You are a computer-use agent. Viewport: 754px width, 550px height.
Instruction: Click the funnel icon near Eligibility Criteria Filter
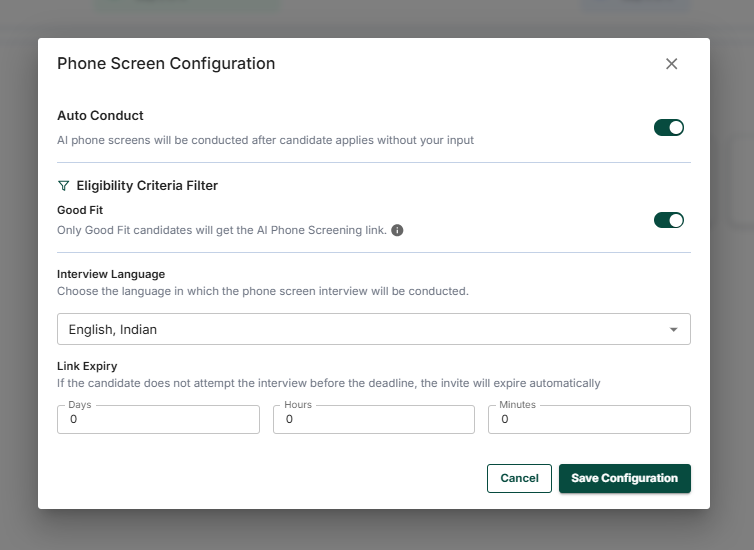[x=64, y=186]
